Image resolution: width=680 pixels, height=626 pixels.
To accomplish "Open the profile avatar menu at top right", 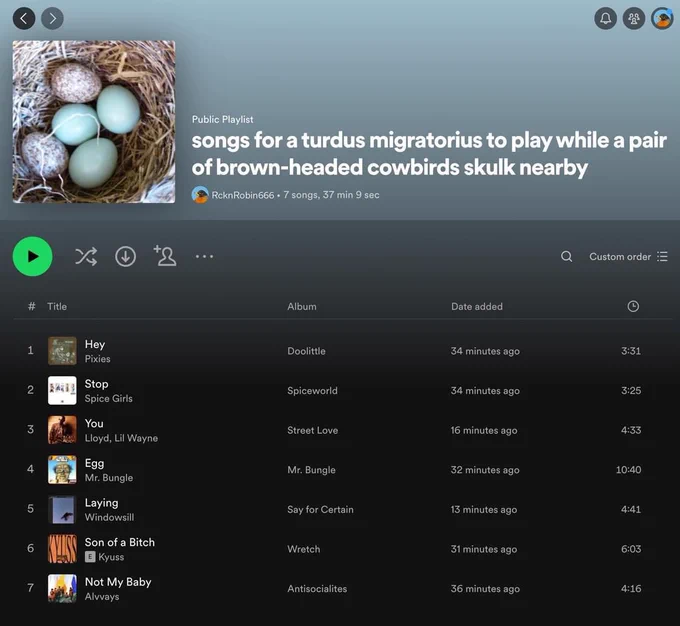I will [x=662, y=18].
